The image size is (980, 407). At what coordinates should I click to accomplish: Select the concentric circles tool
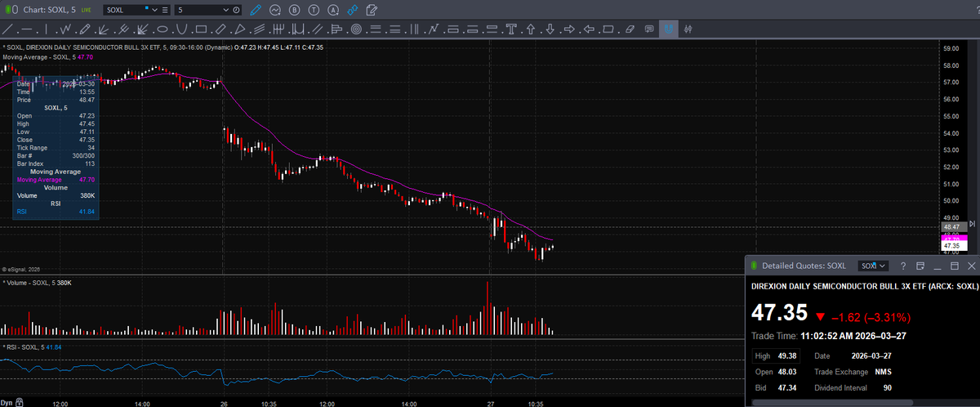[x=356, y=29]
